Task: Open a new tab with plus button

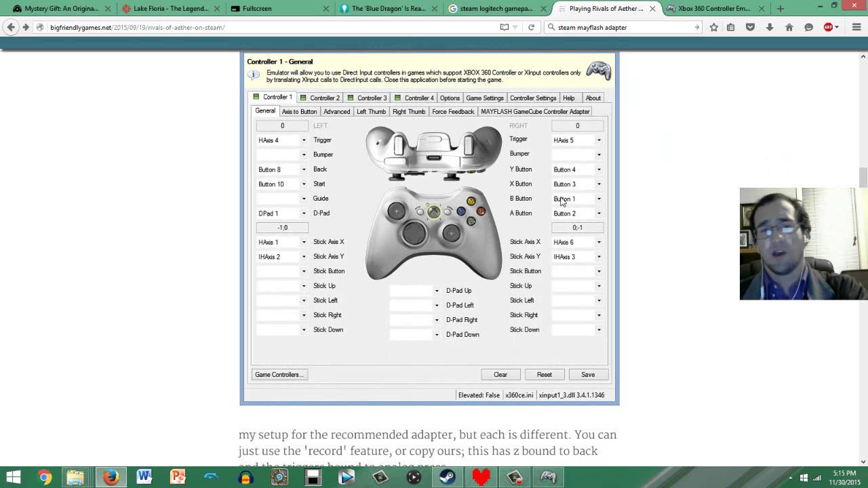Action: tap(781, 9)
